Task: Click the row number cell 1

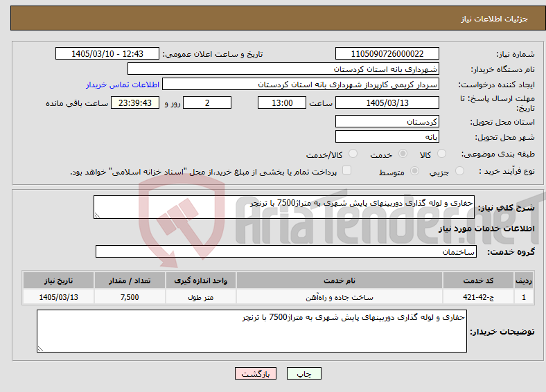Action: pos(524,297)
